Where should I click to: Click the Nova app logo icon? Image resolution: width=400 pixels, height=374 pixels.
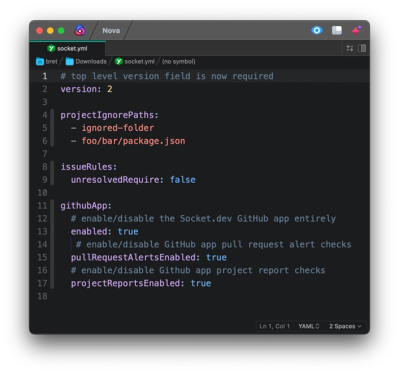(80, 30)
